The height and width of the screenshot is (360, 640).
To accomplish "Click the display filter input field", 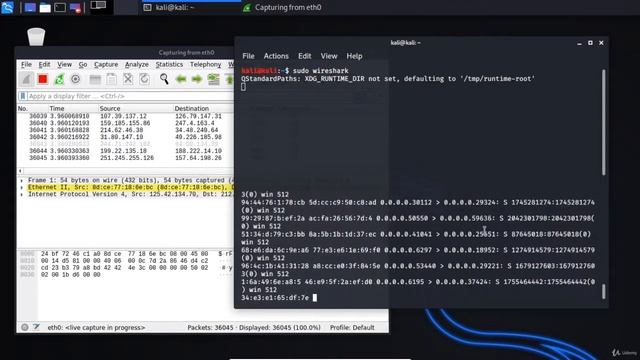I will [x=130, y=96].
